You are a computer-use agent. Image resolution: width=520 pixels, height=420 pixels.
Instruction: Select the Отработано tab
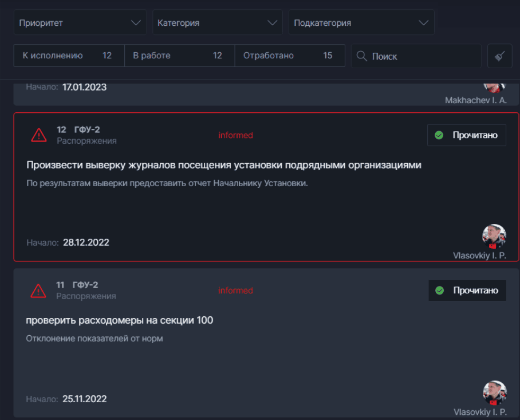(x=290, y=56)
